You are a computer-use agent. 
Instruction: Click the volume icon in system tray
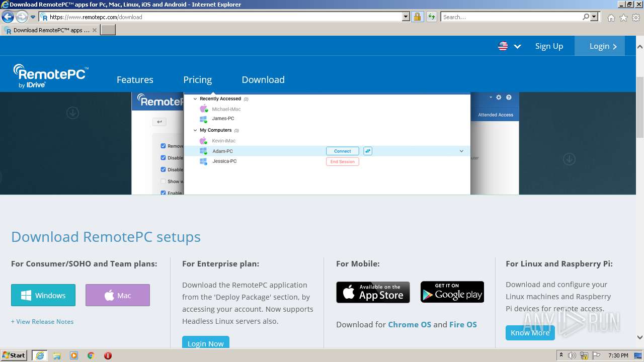click(x=572, y=355)
